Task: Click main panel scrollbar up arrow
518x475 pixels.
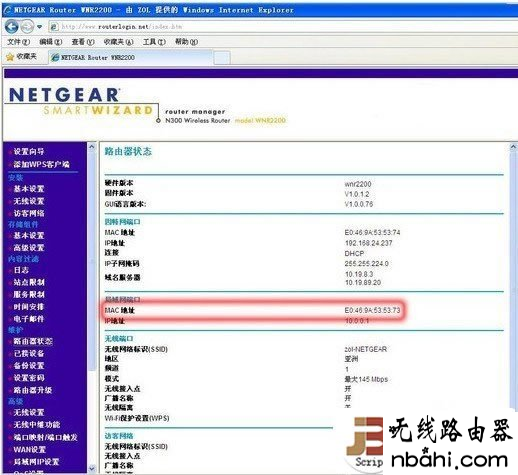Action: click(x=513, y=147)
